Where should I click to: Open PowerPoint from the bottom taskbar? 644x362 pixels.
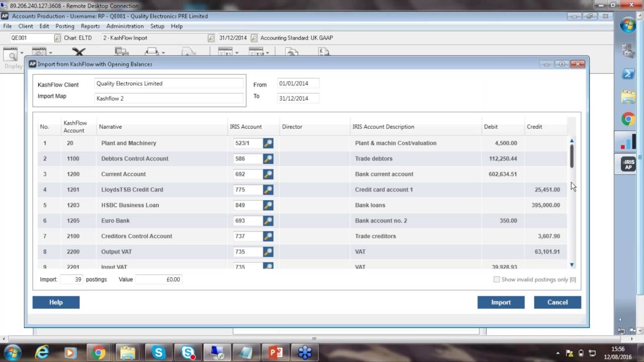click(276, 353)
